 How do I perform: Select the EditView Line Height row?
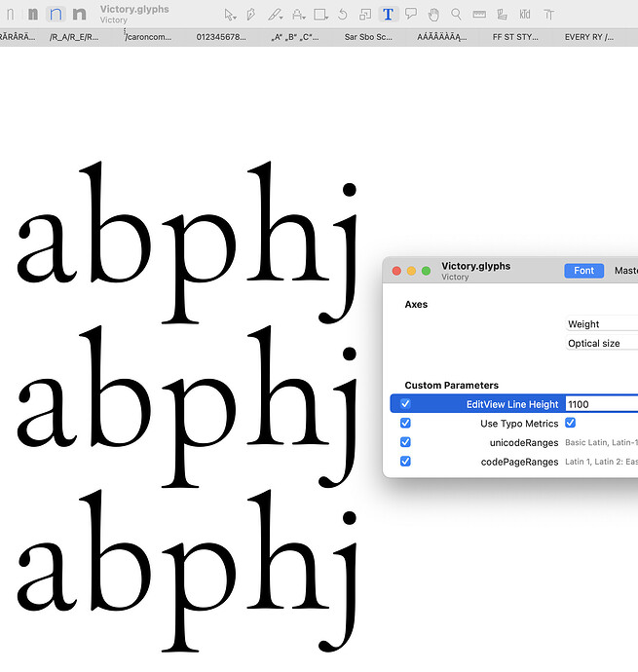click(513, 404)
